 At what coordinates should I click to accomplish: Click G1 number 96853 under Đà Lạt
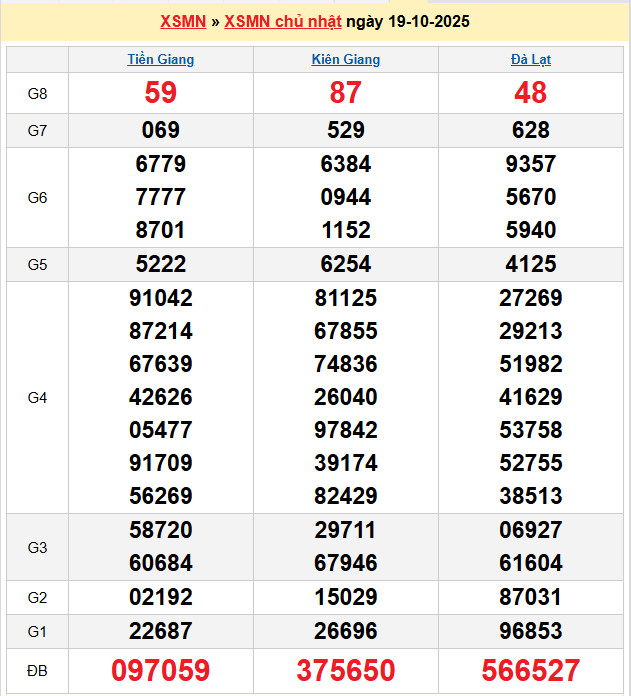[x=530, y=631]
